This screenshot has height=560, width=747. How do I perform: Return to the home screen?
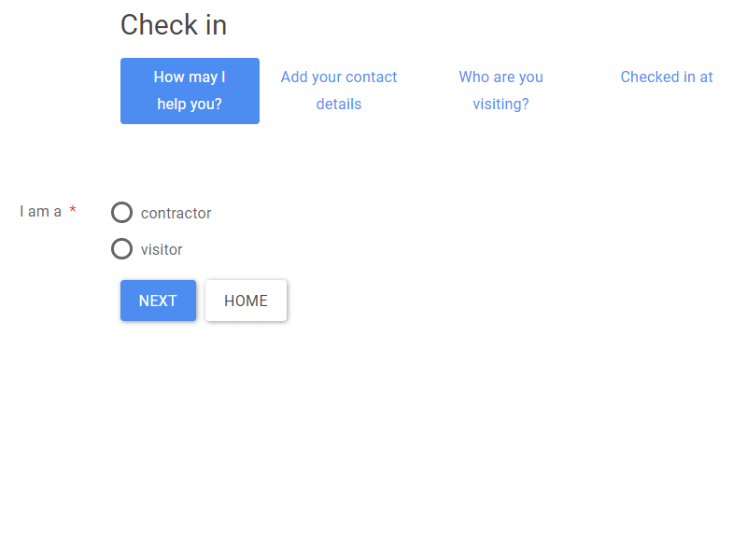(x=246, y=301)
